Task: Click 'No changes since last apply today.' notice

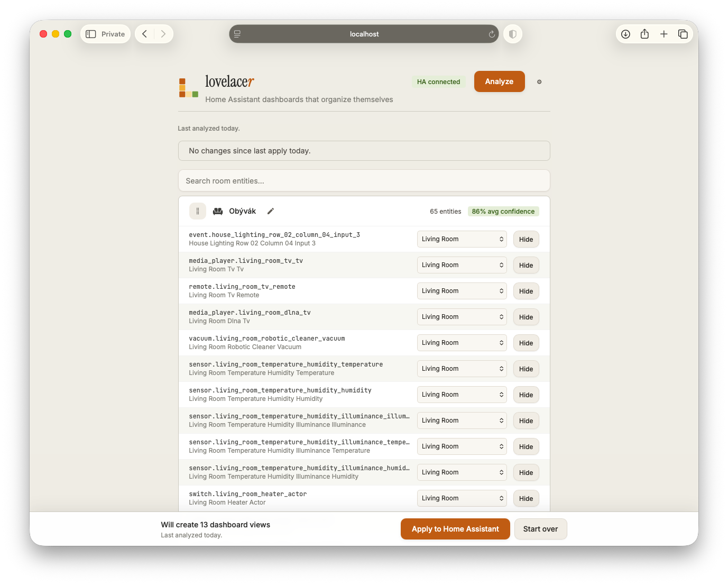Action: (x=364, y=151)
